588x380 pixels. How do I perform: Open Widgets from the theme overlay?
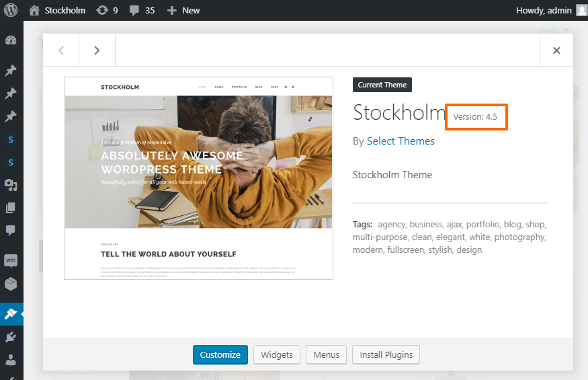coord(277,354)
